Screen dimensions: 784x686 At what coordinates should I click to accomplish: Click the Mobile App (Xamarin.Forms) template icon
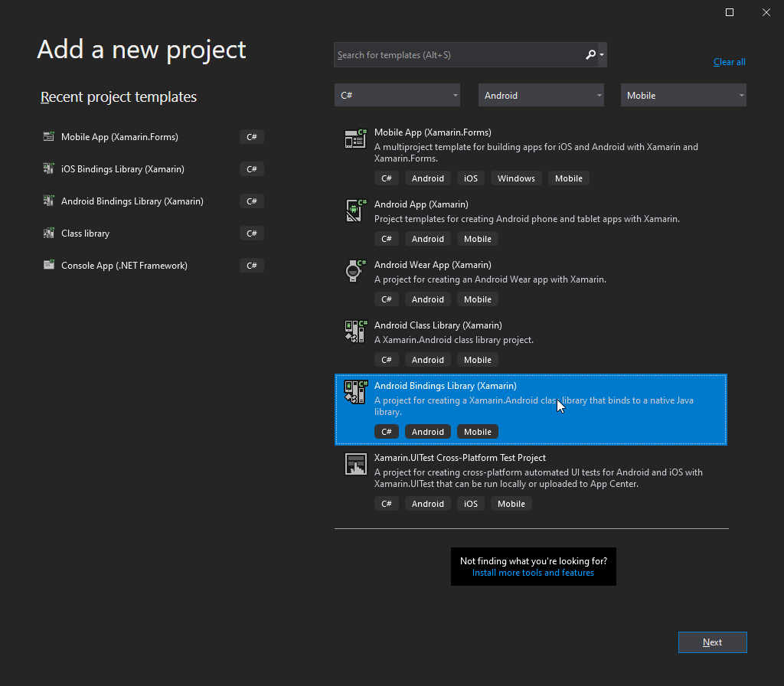click(355, 139)
